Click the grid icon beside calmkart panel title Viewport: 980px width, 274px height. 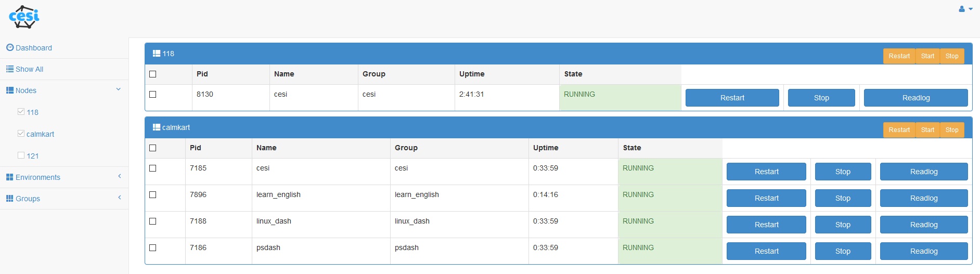click(x=157, y=127)
